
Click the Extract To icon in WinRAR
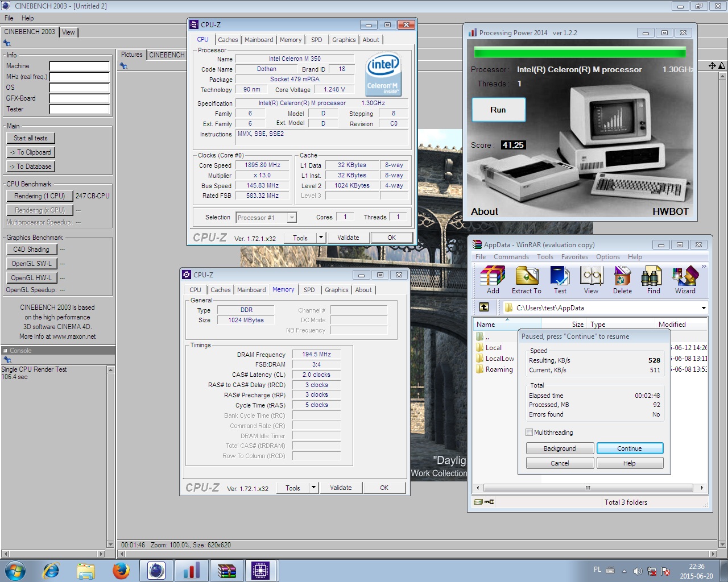point(526,280)
